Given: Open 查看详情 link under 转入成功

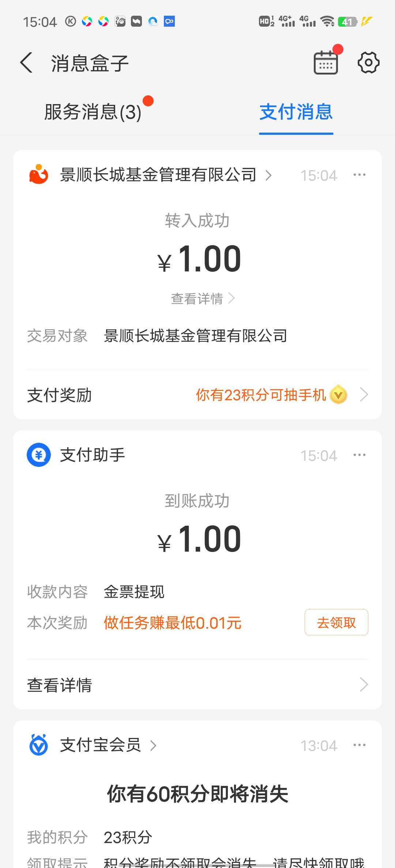Looking at the screenshot, I should 202,298.
